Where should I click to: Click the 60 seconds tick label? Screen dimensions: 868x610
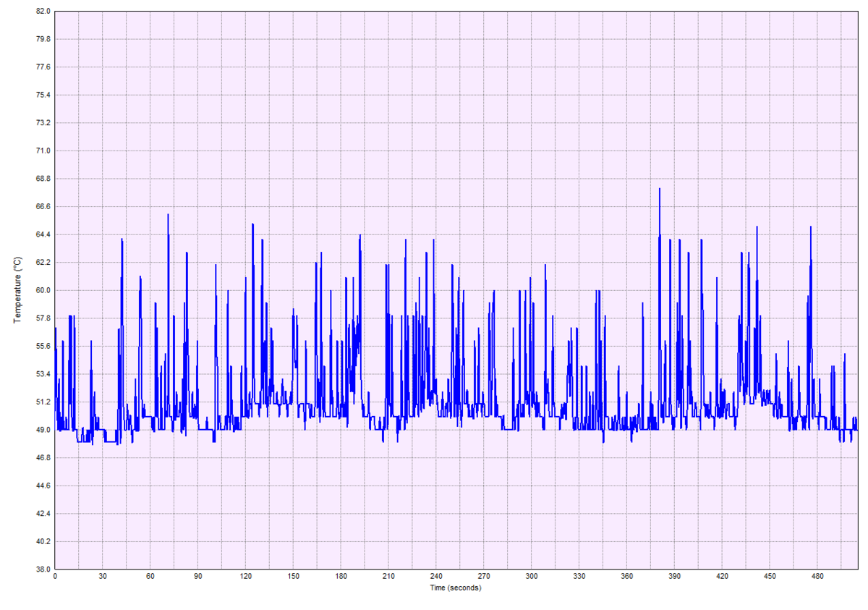150,577
